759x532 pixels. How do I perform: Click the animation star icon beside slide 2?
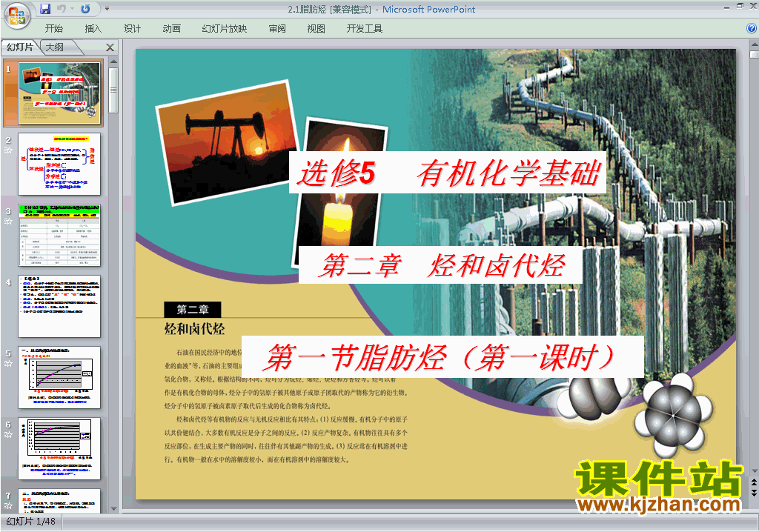point(8,150)
